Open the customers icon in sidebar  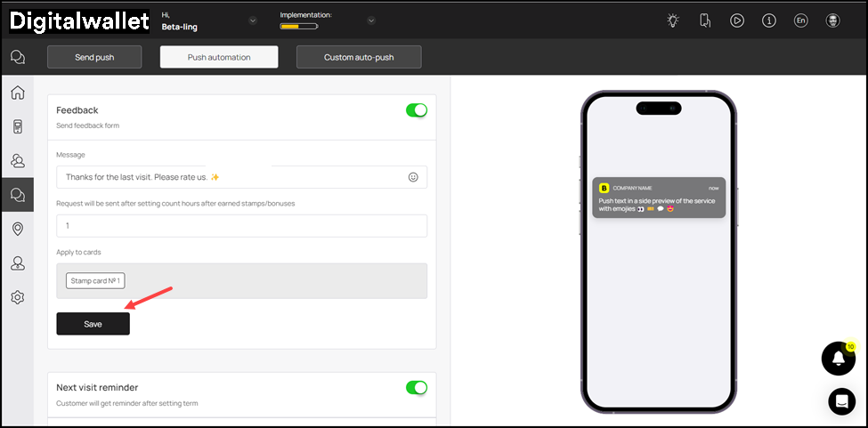tap(17, 161)
